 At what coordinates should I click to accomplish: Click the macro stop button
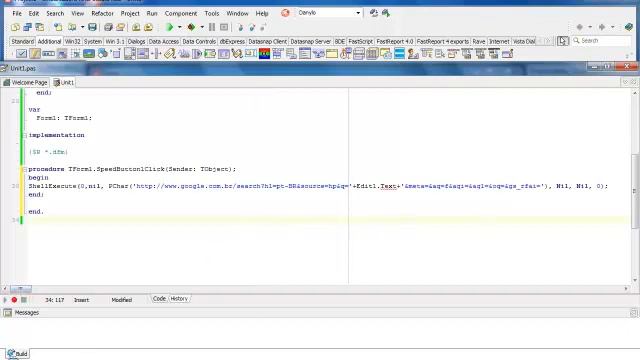coord(24,300)
